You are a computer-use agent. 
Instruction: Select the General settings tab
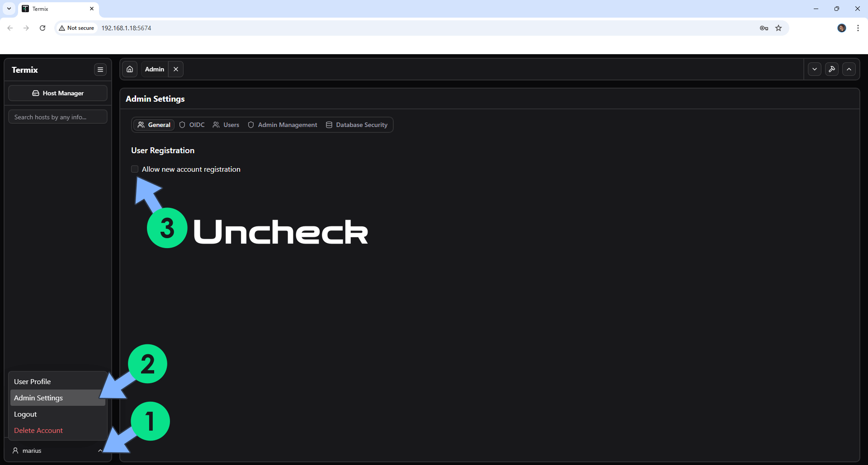tap(154, 125)
